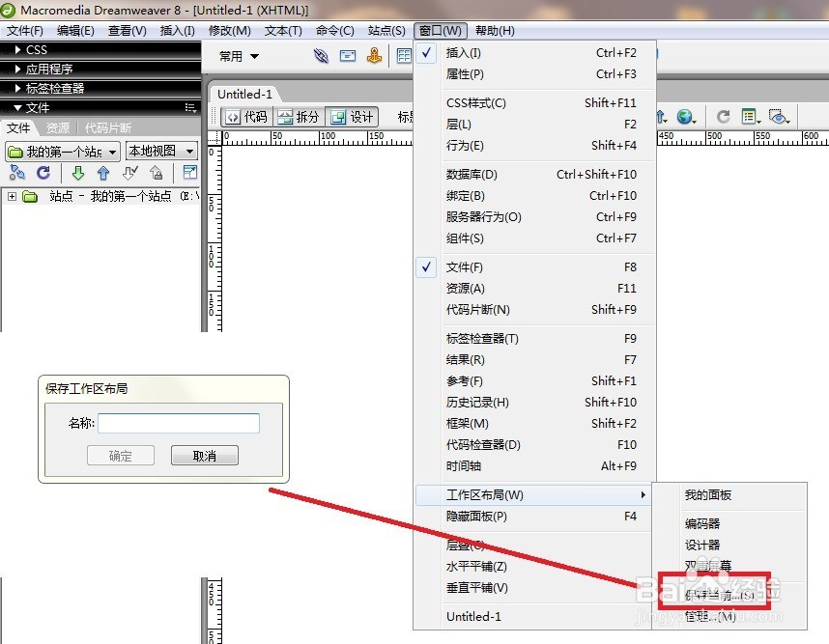829x644 pixels.
Task: Open the 我的第一个站点 site dropdown
Action: tap(63, 152)
